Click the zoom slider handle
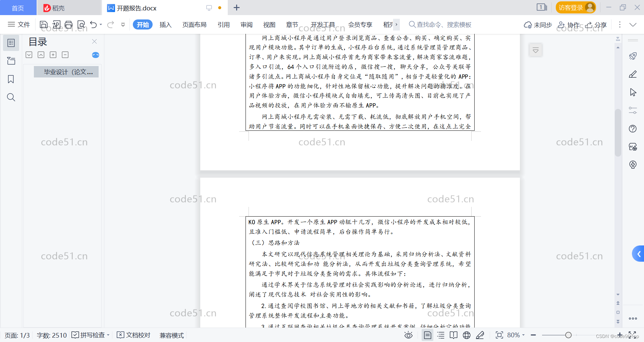Image resolution: width=644 pixels, height=342 pixels. click(x=568, y=335)
